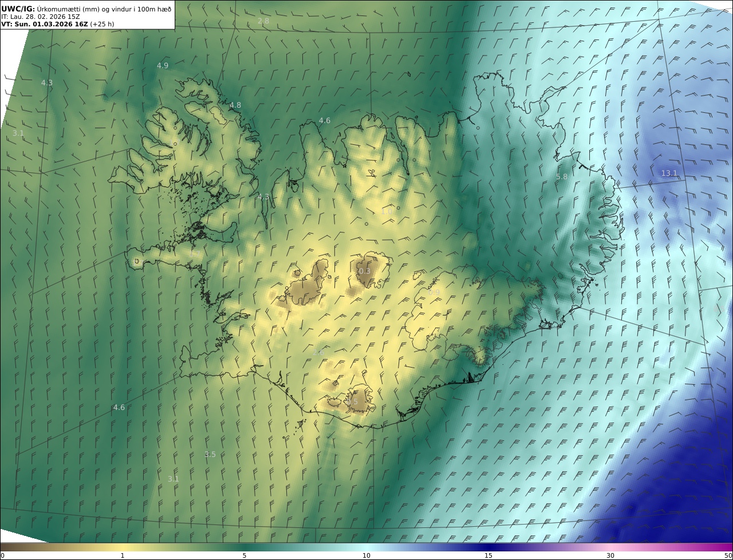
Task: Click the 'UWC/IG:' bold header label
Action: [x=18, y=9]
